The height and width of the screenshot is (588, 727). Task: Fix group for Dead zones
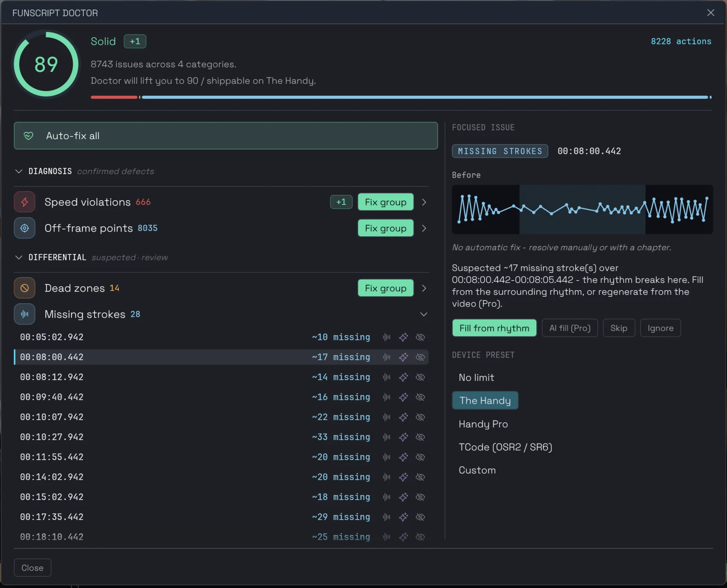[x=385, y=288]
